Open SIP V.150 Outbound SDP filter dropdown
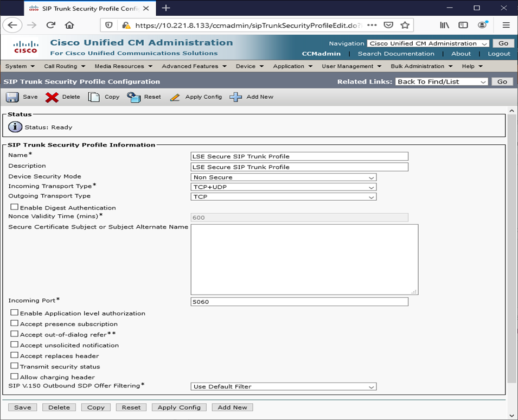Viewport: 518px width, 420px height. (284, 387)
